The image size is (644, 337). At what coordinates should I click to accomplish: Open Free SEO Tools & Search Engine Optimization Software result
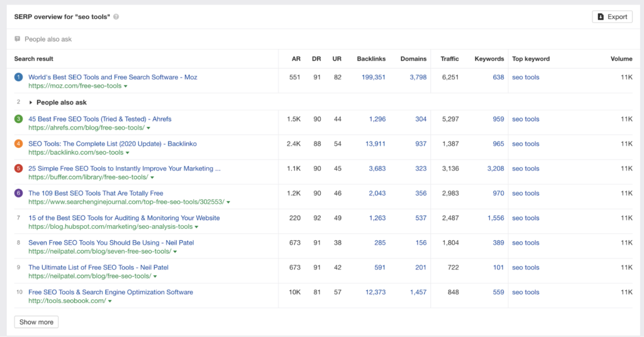[111, 292]
